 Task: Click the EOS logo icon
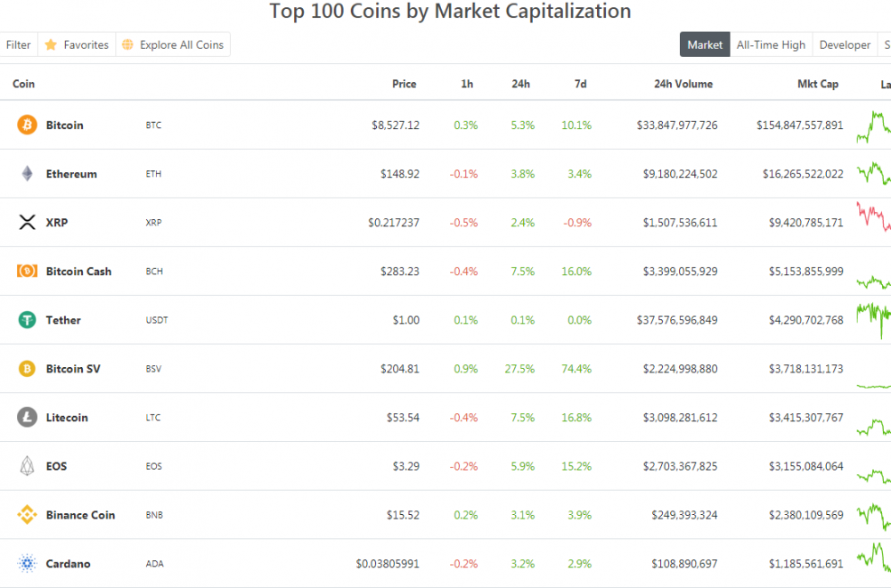point(27,466)
